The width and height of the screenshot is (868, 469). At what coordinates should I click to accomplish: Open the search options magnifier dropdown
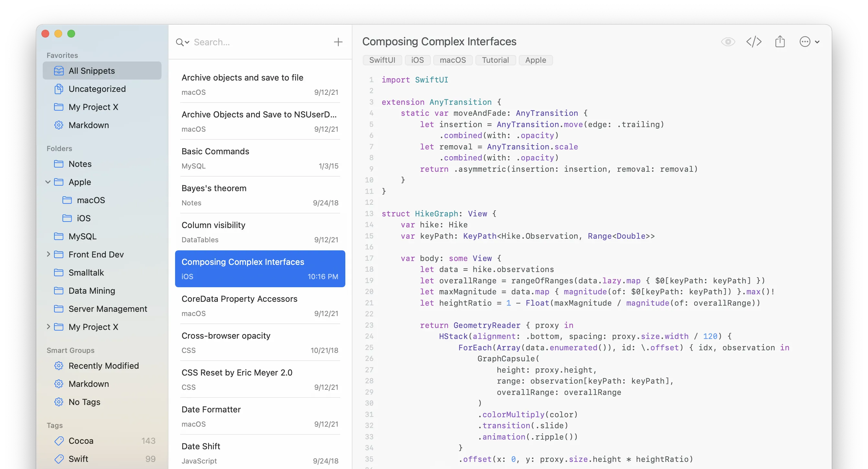(182, 42)
